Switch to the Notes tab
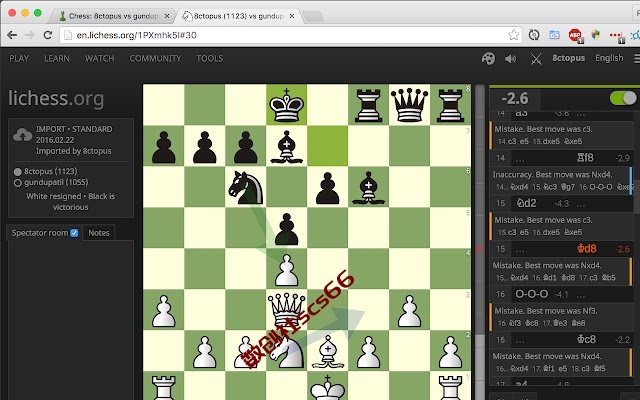 click(99, 233)
